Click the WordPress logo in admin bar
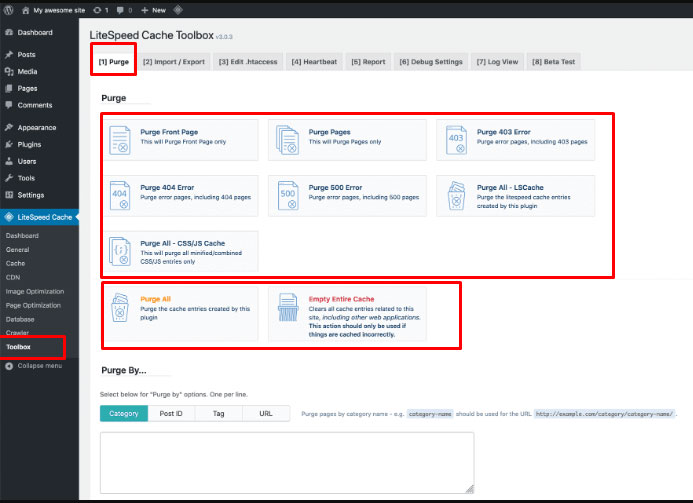This screenshot has width=693, height=503. [8, 10]
